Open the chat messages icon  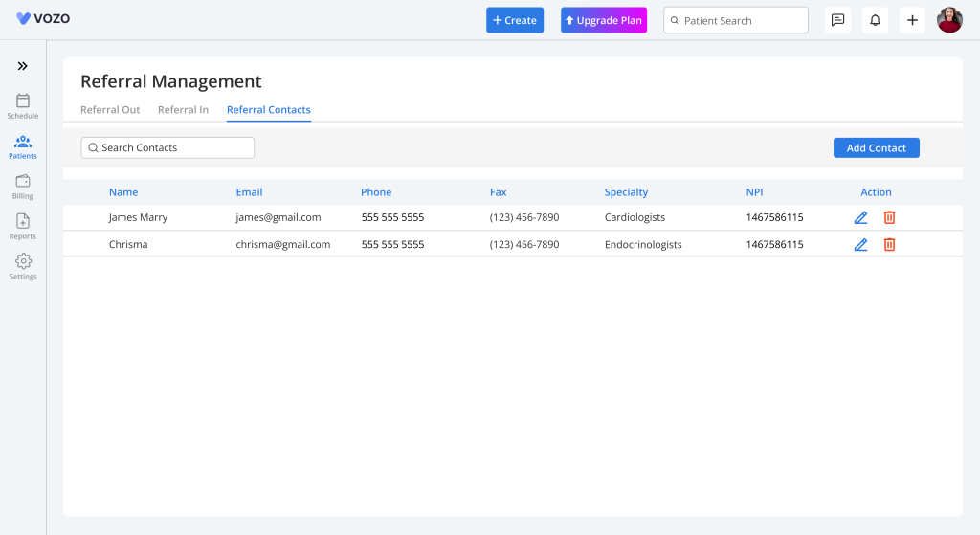tap(837, 20)
